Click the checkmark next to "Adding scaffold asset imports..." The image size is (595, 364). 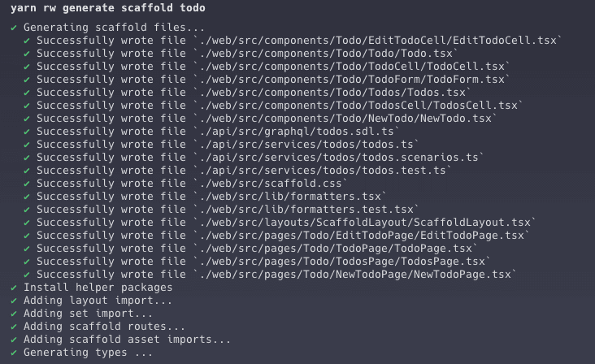click(x=14, y=340)
